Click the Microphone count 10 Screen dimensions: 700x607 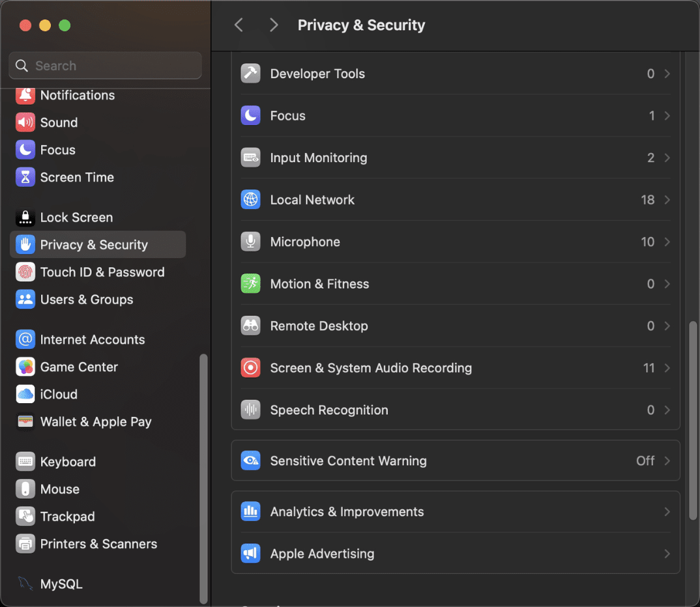pyautogui.click(x=648, y=242)
